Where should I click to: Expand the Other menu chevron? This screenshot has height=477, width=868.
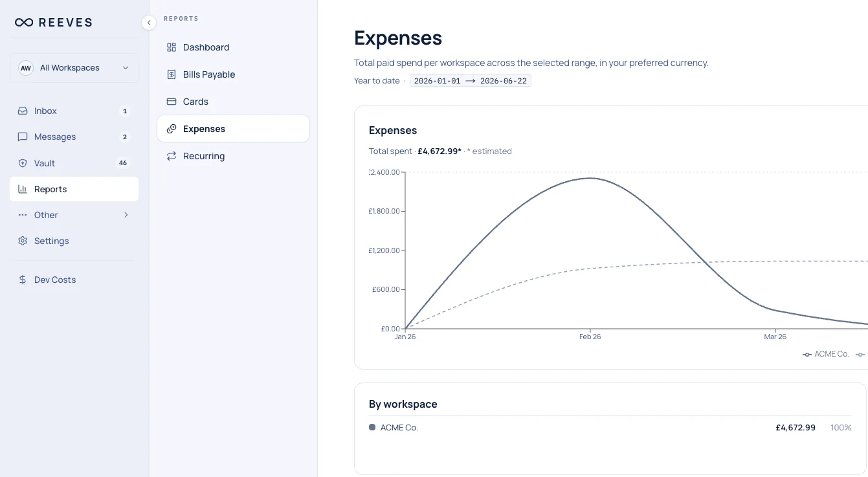pyautogui.click(x=126, y=215)
